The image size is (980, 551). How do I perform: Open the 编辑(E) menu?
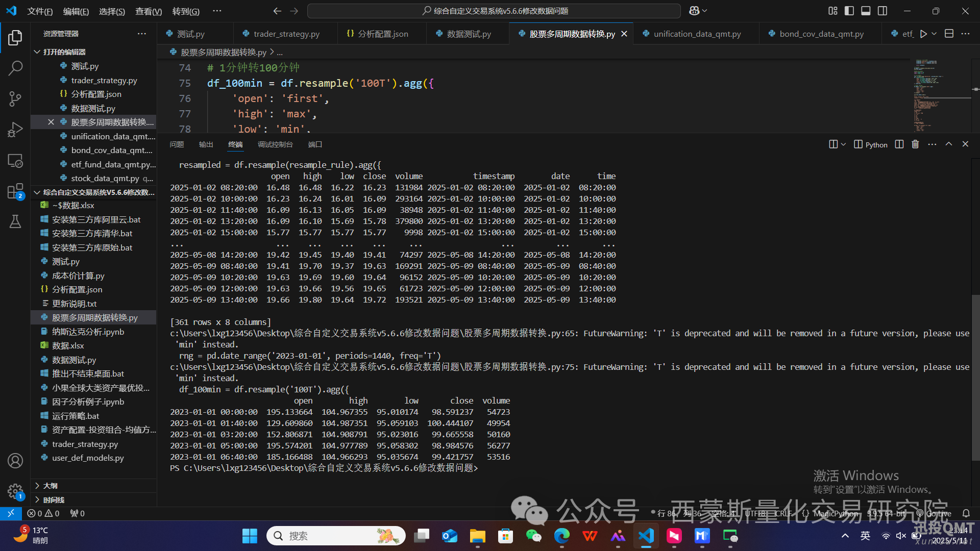[x=76, y=11]
